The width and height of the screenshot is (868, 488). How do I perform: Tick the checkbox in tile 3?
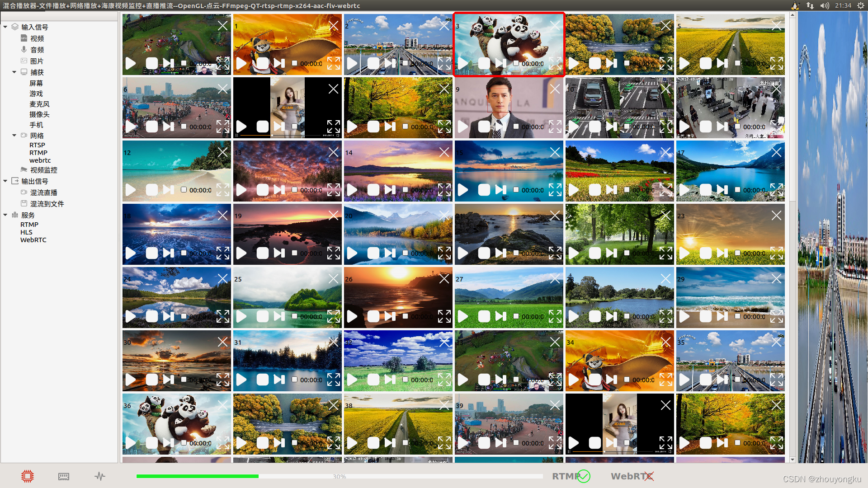(x=516, y=63)
